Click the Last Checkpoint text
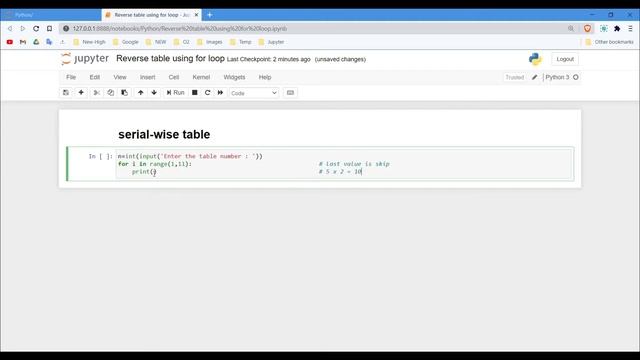Image resolution: width=640 pixels, height=360 pixels. (x=269, y=59)
